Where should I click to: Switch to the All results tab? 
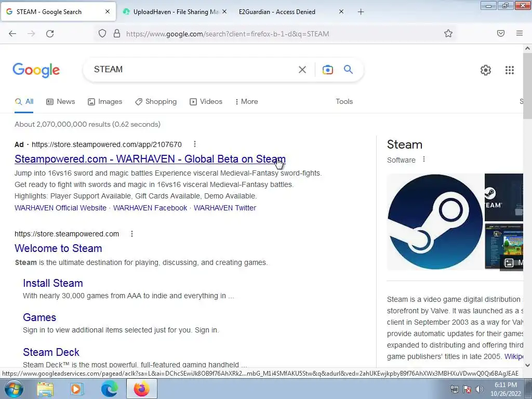tap(24, 101)
